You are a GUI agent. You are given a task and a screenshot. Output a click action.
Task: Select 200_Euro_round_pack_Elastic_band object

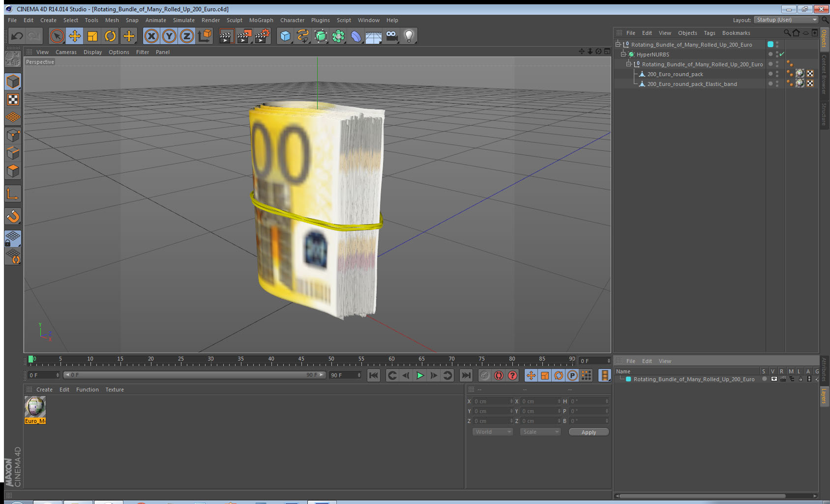click(x=692, y=84)
